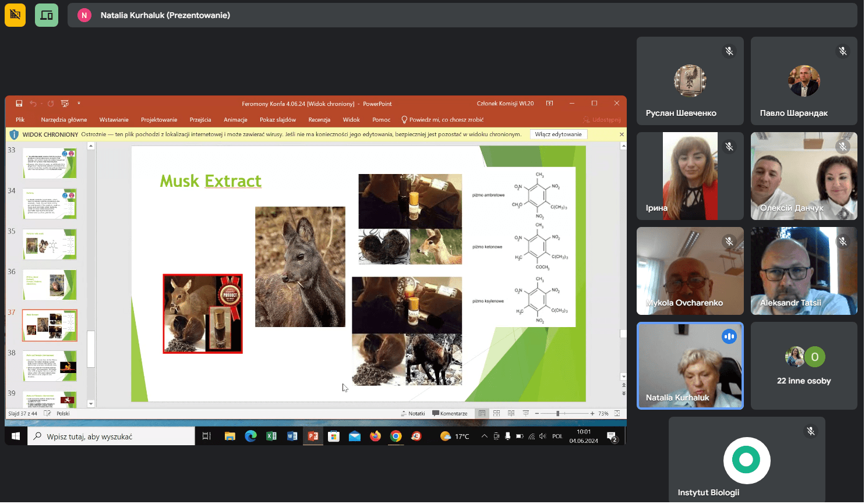The image size is (865, 504).
Task: Open Microsoft Edge from the taskbar
Action: pos(250,436)
